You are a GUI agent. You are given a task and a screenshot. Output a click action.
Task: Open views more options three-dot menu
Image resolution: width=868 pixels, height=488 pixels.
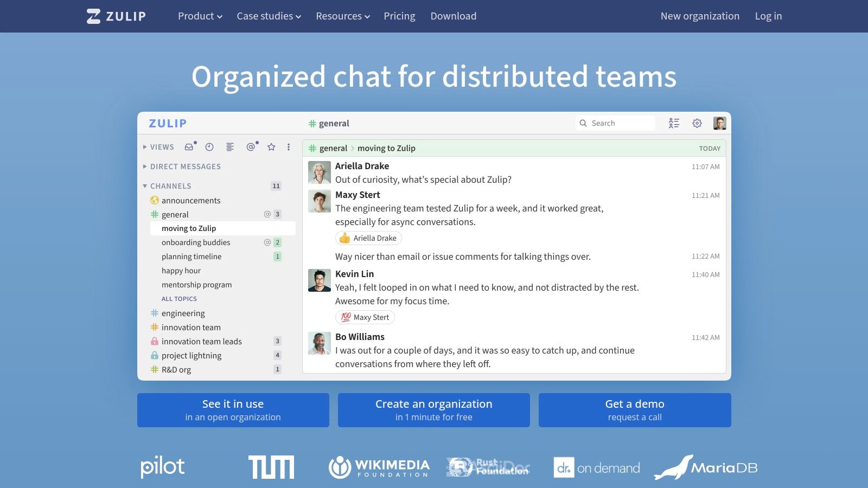tap(289, 147)
